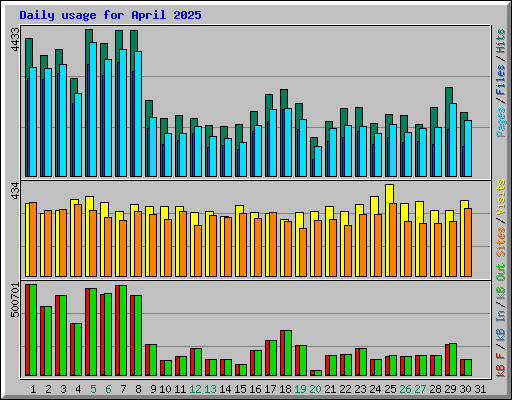
Task: Click the green weekend day label 27
Action: (x=420, y=389)
